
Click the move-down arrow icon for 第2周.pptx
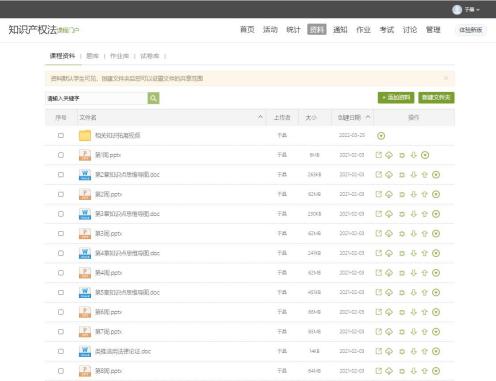(x=414, y=194)
